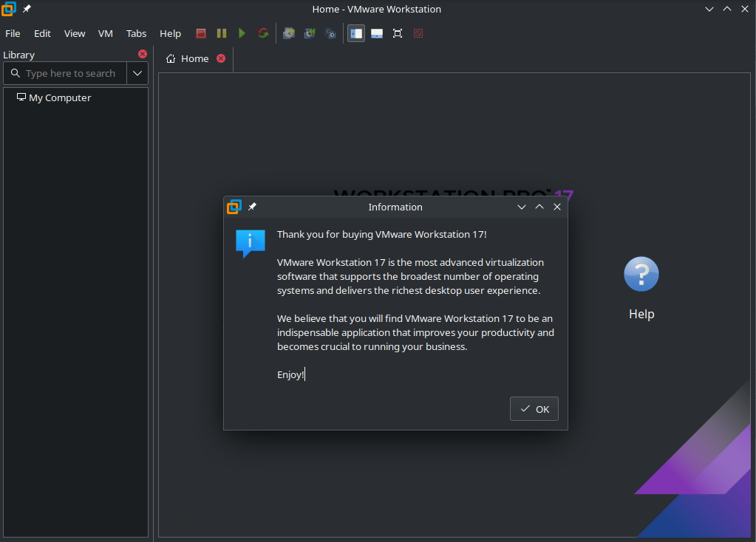Screen dimensions: 756x542
Task: Click the red power off VM icon
Action: (x=201, y=33)
